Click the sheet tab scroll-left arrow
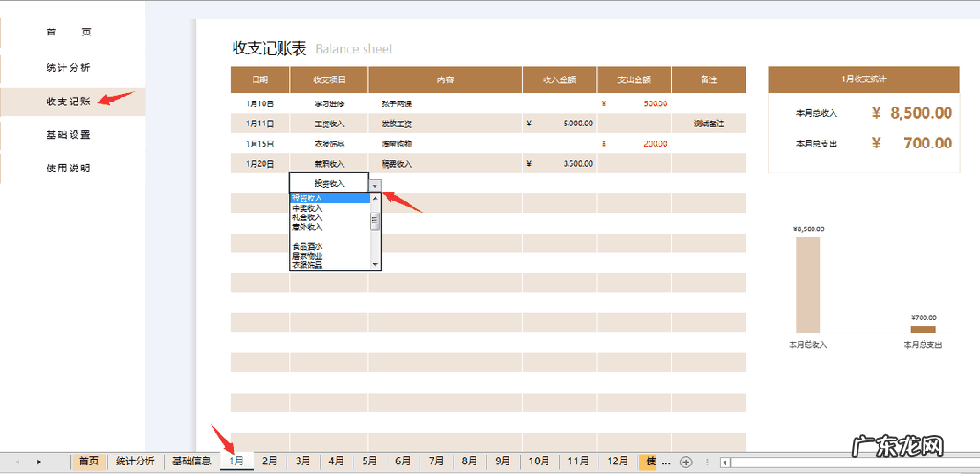Viewport: 980px width, 474px height. tap(17, 463)
